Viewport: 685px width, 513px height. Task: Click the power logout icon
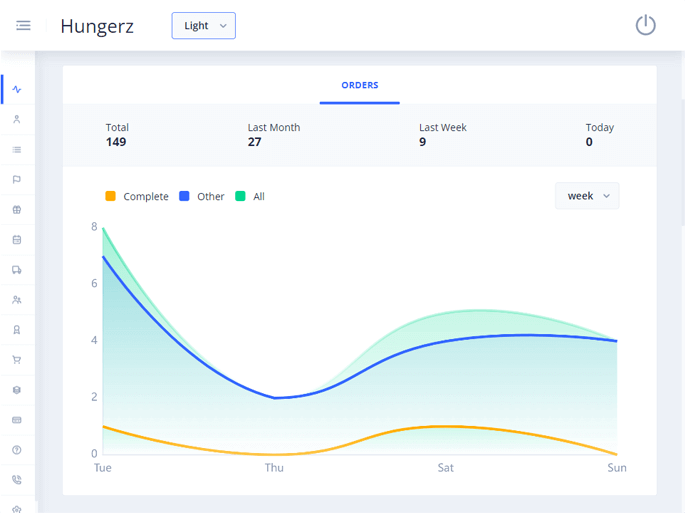pos(645,25)
